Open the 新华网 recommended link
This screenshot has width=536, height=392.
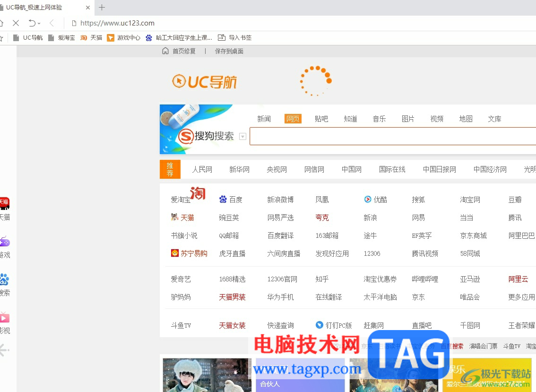(239, 169)
